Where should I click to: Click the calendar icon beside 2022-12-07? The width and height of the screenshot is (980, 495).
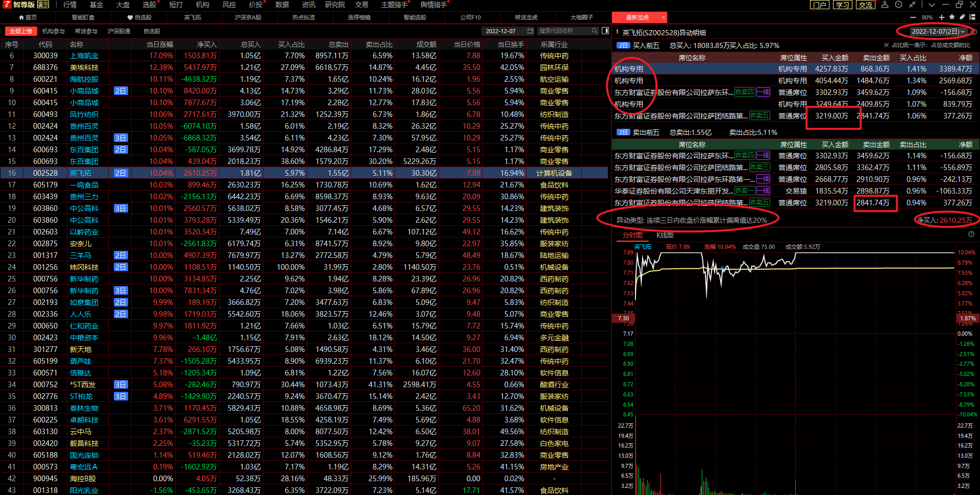pyautogui.click(x=530, y=31)
